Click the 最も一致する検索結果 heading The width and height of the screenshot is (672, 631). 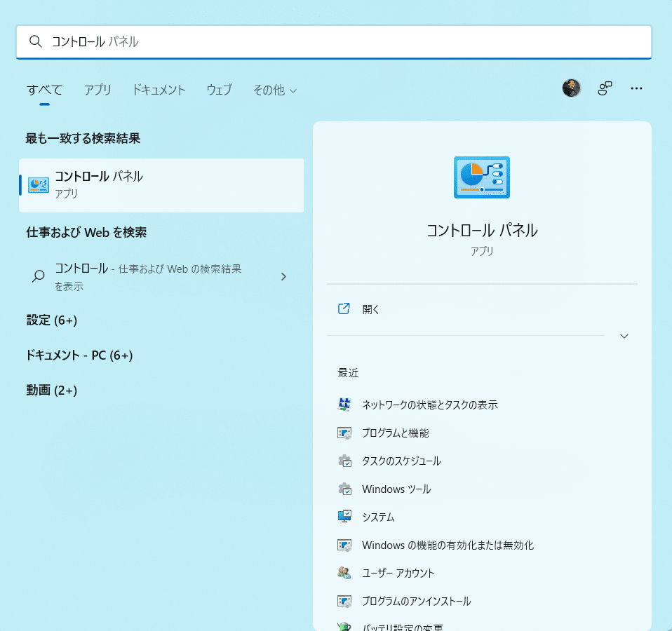point(83,138)
